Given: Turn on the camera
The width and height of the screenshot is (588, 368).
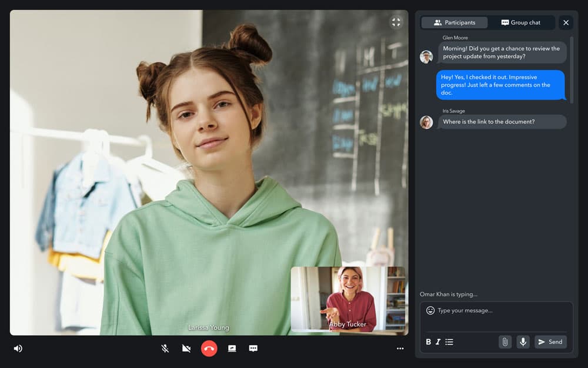Looking at the screenshot, I should pos(186,348).
